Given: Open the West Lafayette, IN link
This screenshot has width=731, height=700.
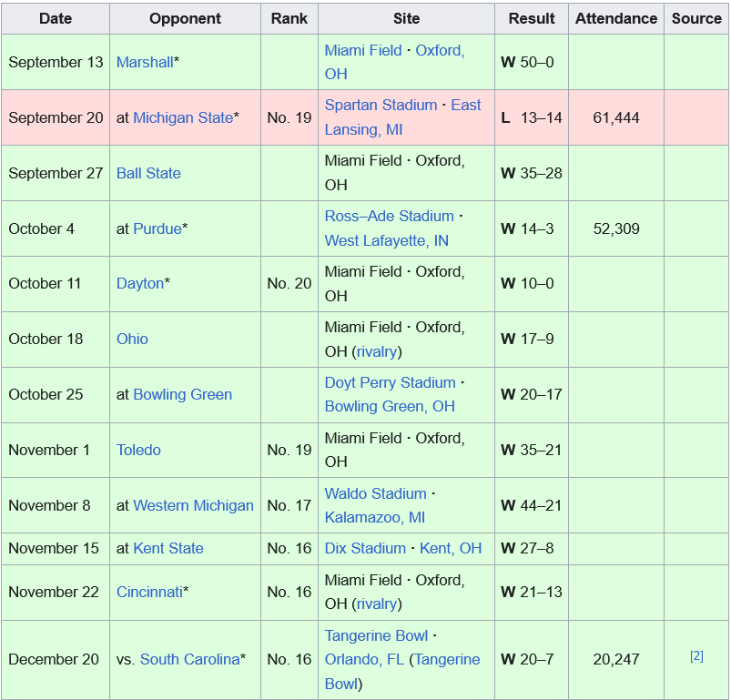Looking at the screenshot, I should click(386, 240).
